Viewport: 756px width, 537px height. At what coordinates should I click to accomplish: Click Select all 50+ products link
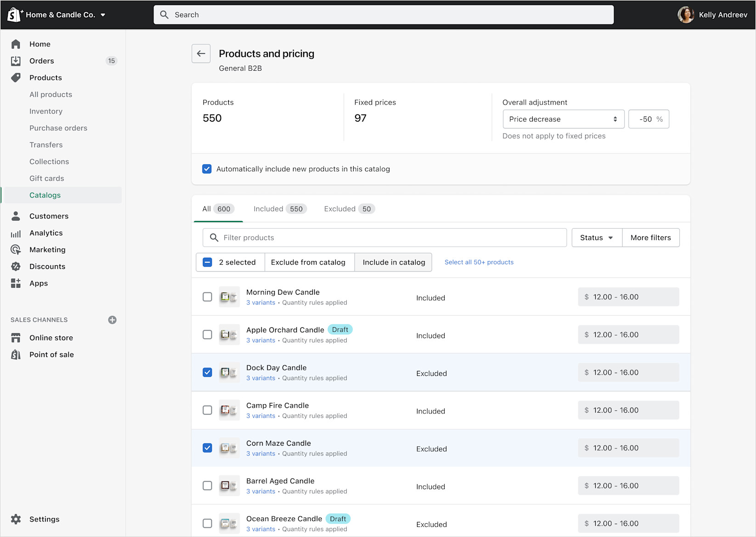[x=479, y=262]
